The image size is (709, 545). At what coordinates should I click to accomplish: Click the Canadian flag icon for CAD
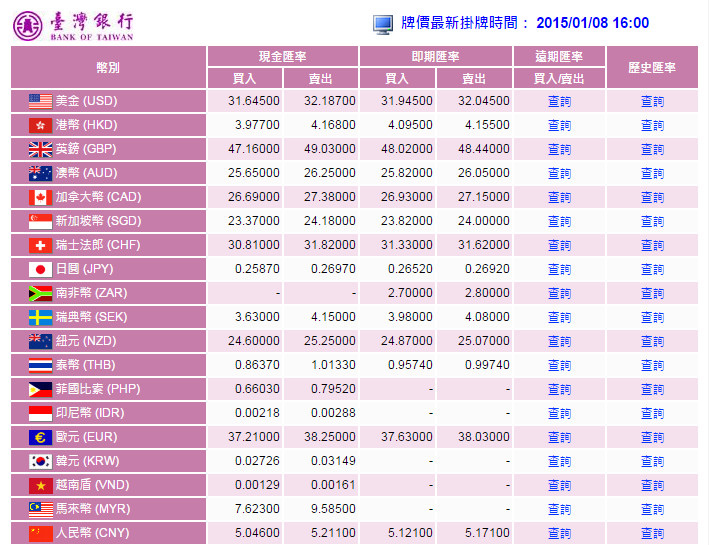[40, 197]
